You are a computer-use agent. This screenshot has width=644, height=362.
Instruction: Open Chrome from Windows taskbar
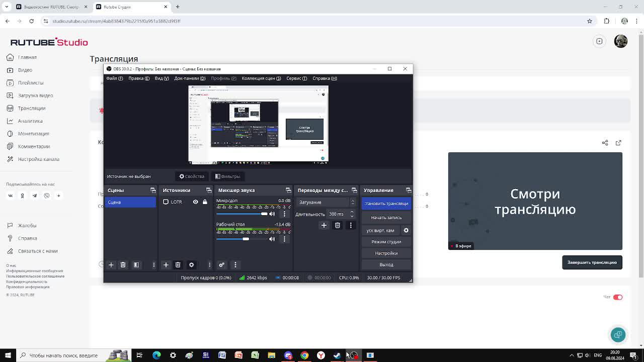(304, 355)
